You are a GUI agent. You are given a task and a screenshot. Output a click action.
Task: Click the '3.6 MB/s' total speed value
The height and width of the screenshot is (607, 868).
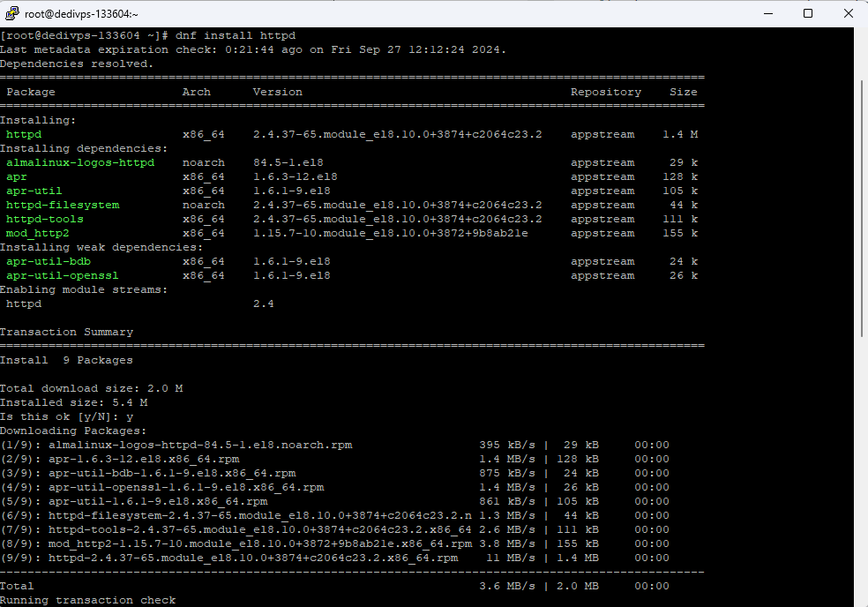507,586
